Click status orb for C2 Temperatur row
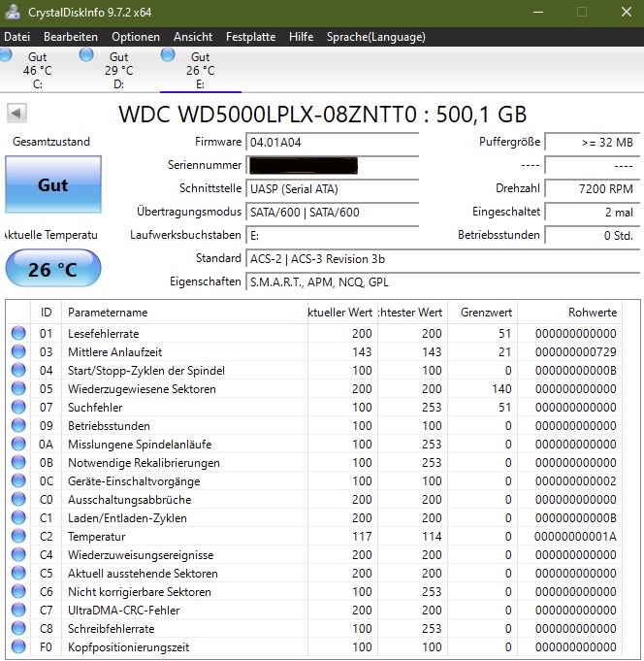This screenshot has width=644, height=661. pos(18,536)
